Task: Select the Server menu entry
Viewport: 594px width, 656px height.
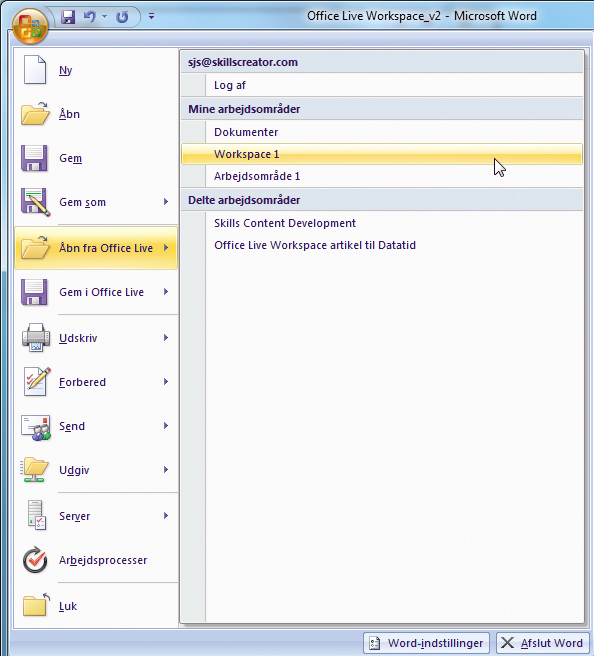Action: coord(96,516)
